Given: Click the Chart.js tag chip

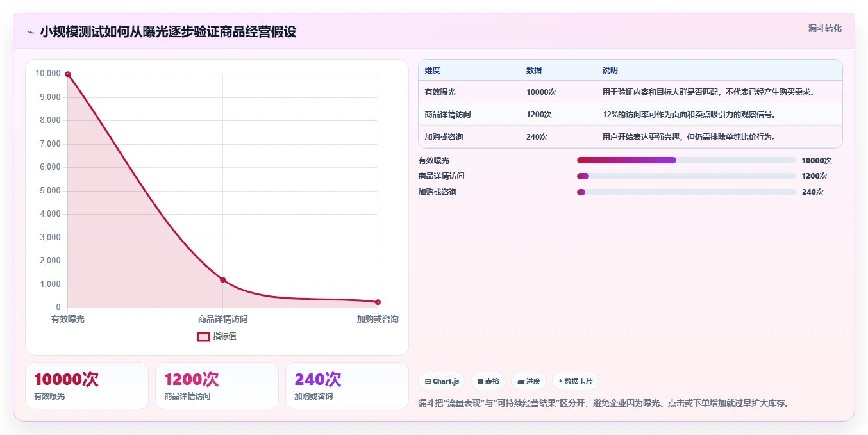Looking at the screenshot, I should (x=442, y=381).
